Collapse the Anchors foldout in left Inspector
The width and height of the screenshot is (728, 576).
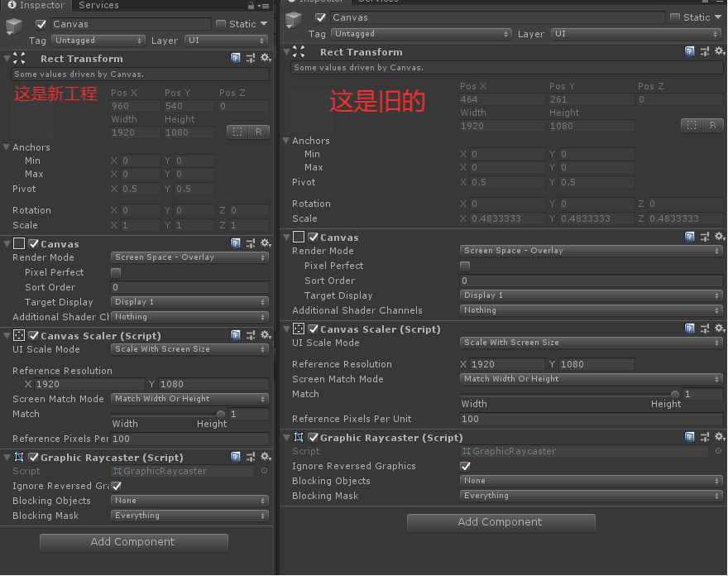(7, 147)
